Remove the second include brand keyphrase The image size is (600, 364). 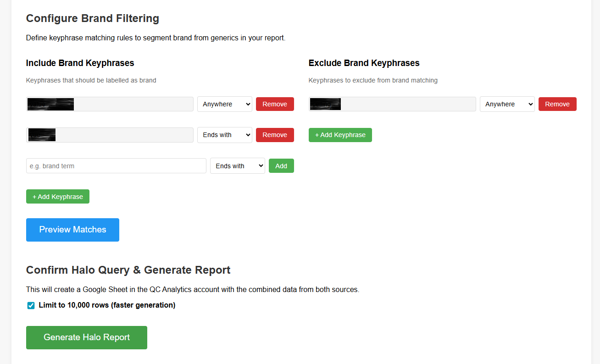pyautogui.click(x=275, y=135)
